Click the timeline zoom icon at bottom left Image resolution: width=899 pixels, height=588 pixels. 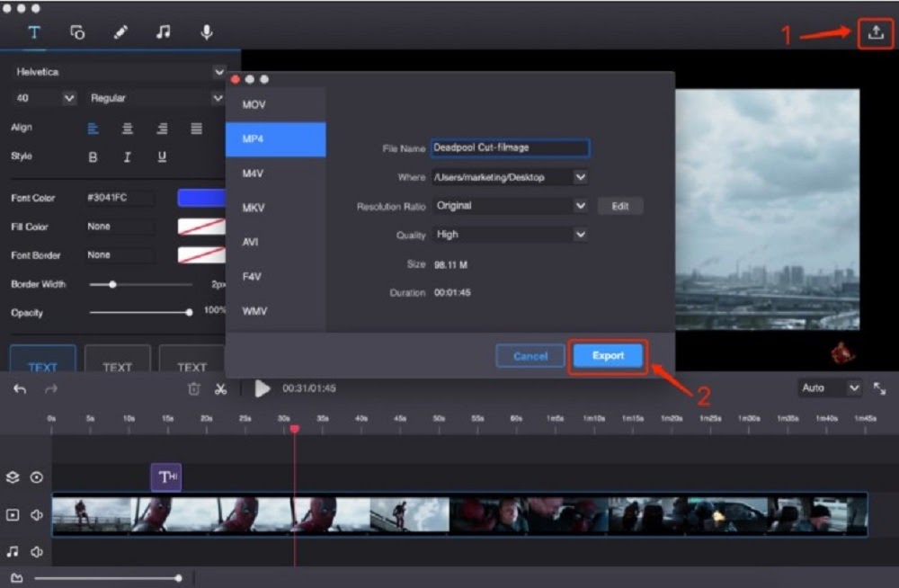point(17,578)
